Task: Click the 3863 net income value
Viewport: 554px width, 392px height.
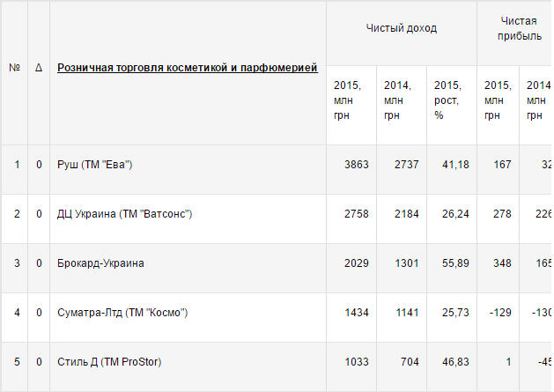Action: [355, 165]
